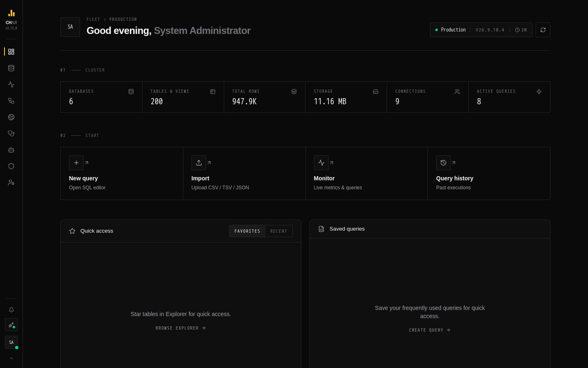Click the Browse Explorer link

181,328
